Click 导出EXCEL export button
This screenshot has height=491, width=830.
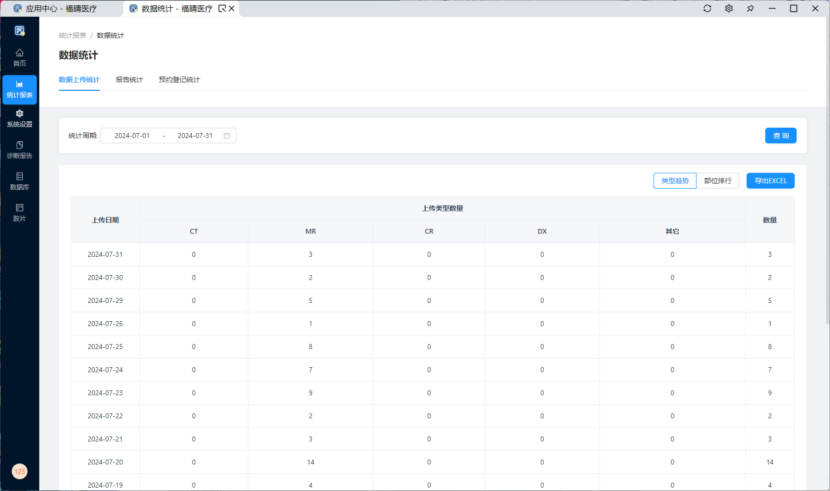770,181
